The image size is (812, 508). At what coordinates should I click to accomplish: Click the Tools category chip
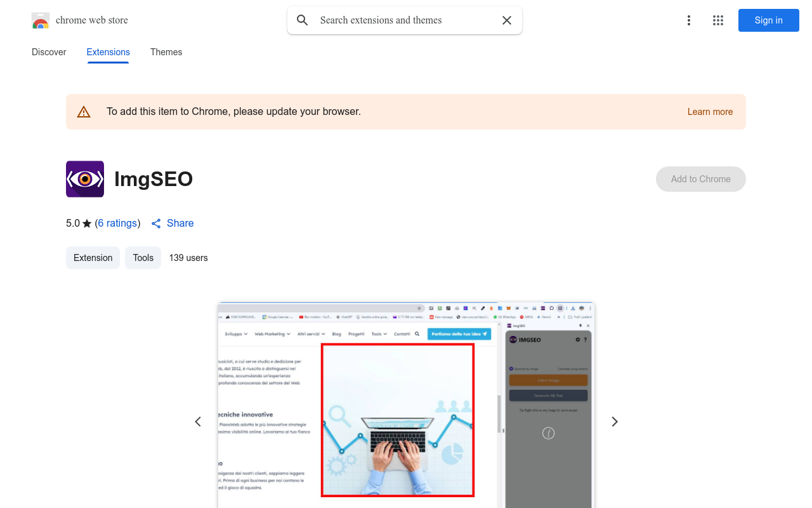pyautogui.click(x=143, y=258)
